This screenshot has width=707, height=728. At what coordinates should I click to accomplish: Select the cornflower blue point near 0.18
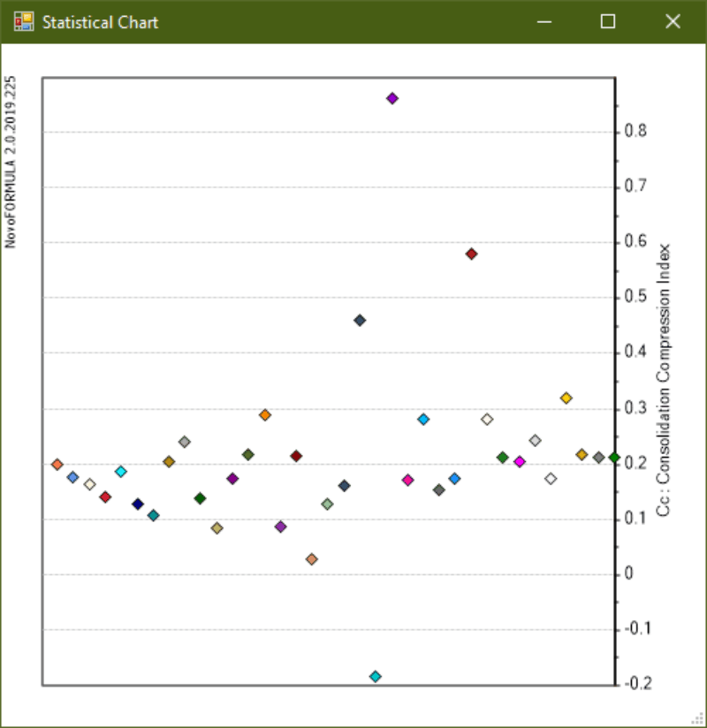click(72, 477)
